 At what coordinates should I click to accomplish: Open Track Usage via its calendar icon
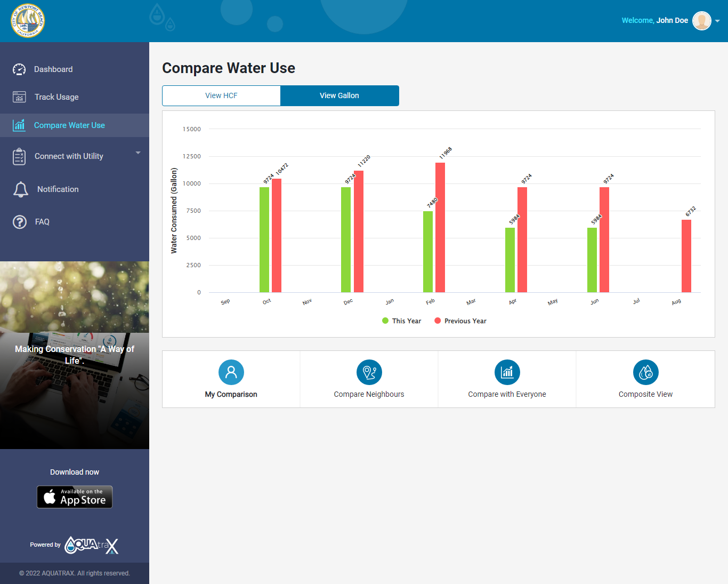coord(19,97)
